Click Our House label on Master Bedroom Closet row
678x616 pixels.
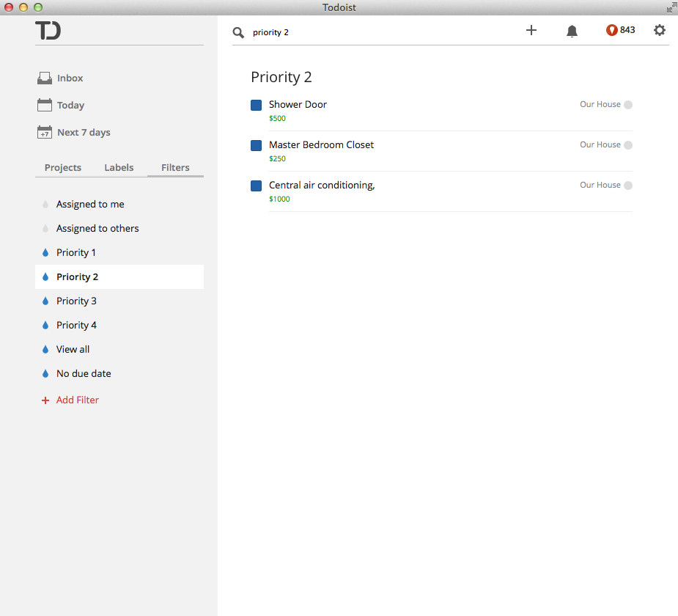tap(600, 144)
